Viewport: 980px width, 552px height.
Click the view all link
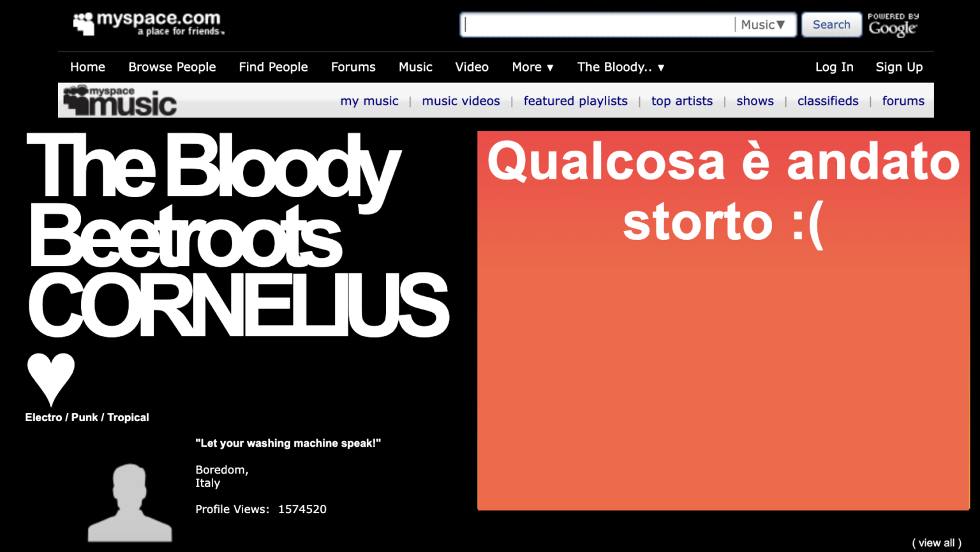click(x=937, y=543)
